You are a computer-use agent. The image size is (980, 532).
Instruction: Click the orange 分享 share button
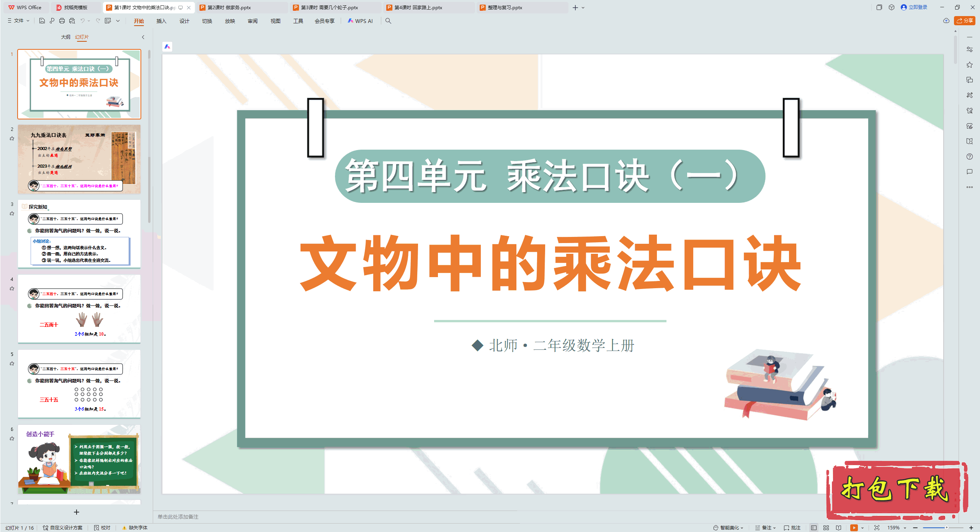pyautogui.click(x=965, y=21)
